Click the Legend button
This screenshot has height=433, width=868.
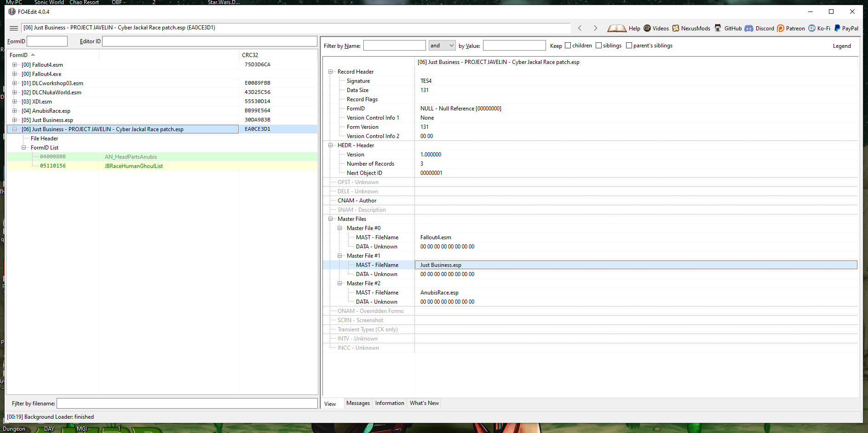click(x=842, y=46)
